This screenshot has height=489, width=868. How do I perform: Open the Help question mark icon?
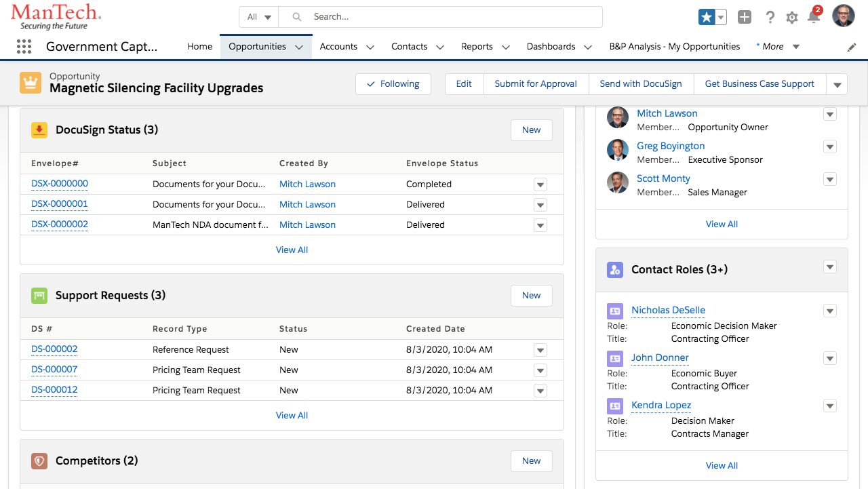pyautogui.click(x=770, y=18)
